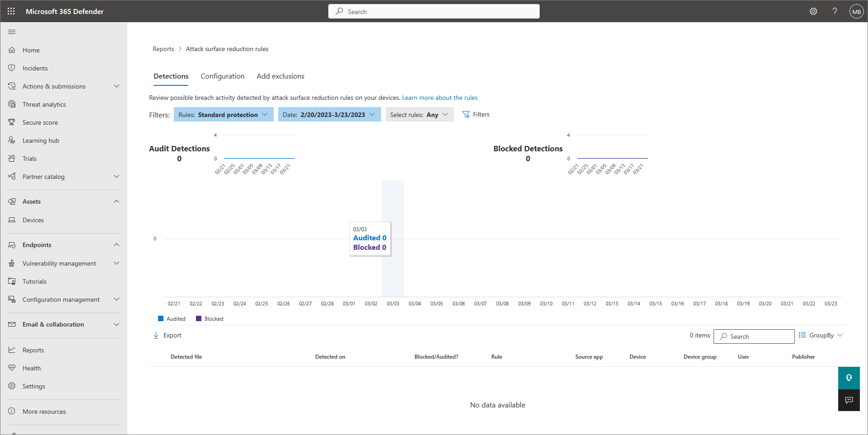
Task: Collapse the navigation hamburger menu
Action: tap(12, 32)
